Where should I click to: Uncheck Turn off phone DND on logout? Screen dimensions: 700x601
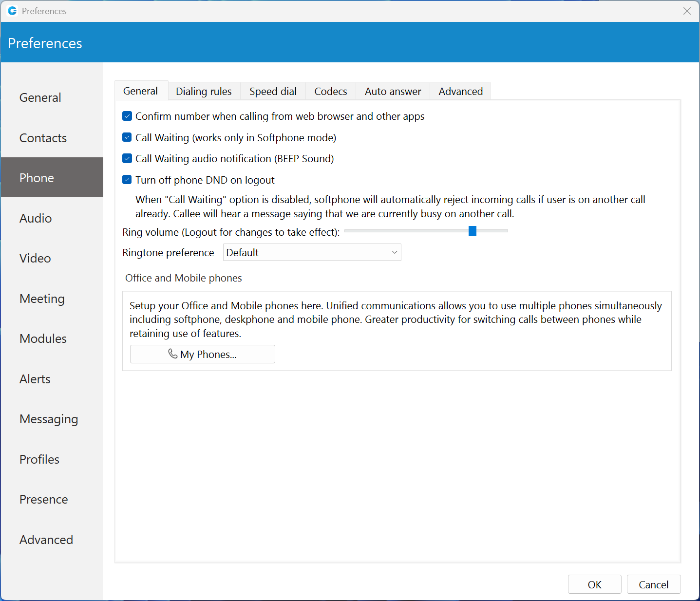pyautogui.click(x=127, y=179)
